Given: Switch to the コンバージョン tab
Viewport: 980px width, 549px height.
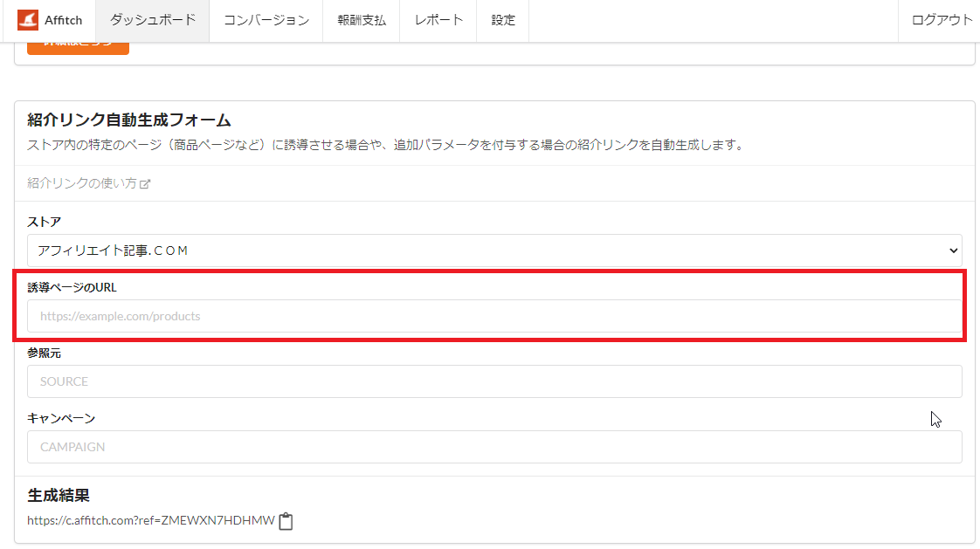Looking at the screenshot, I should point(266,20).
